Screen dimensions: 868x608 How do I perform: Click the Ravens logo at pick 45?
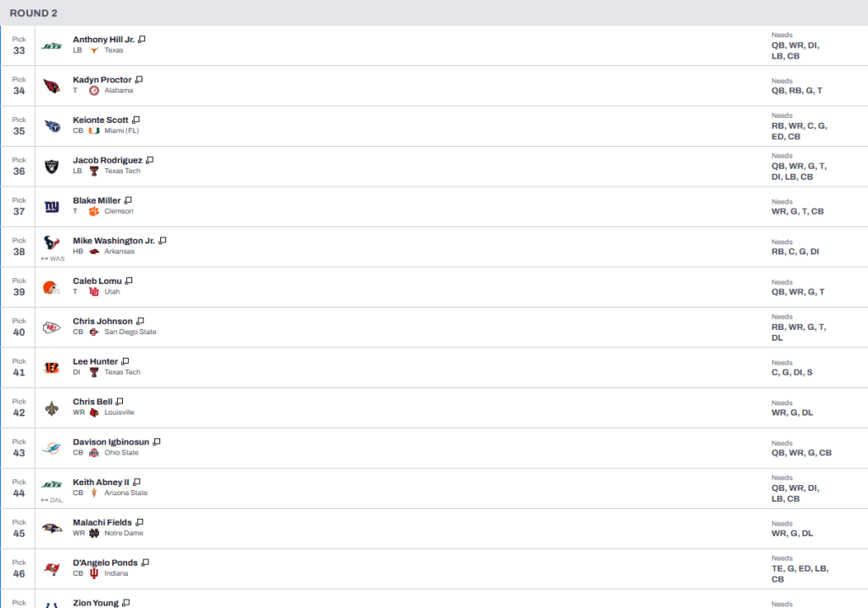pyautogui.click(x=52, y=528)
